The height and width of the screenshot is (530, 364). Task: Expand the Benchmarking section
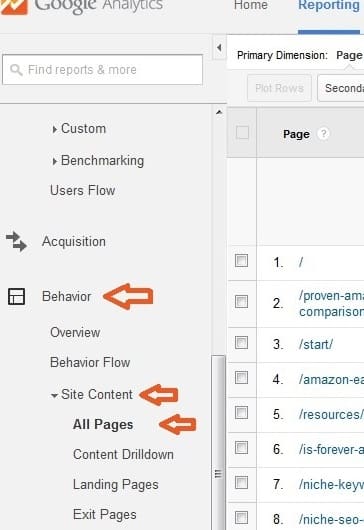98,161
